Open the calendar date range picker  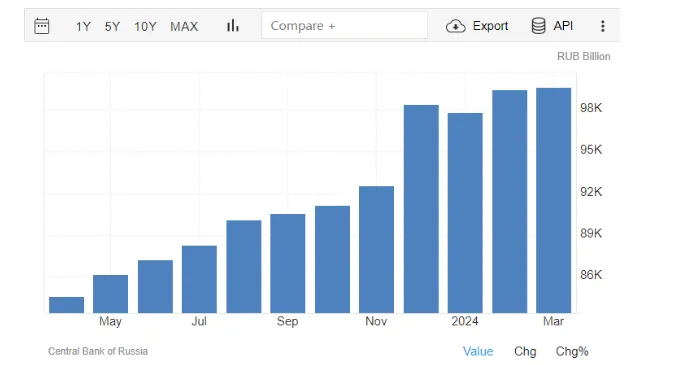tap(42, 26)
